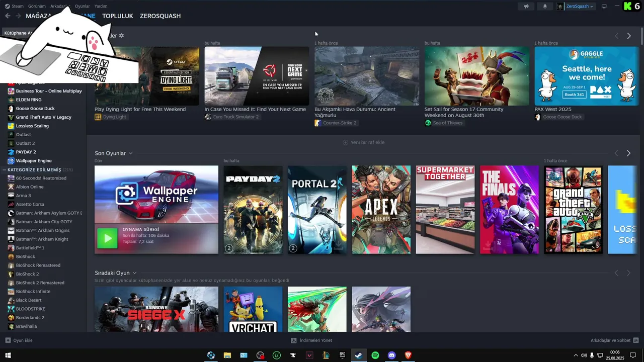Select BioShock Infinite in the library list

[33, 292]
